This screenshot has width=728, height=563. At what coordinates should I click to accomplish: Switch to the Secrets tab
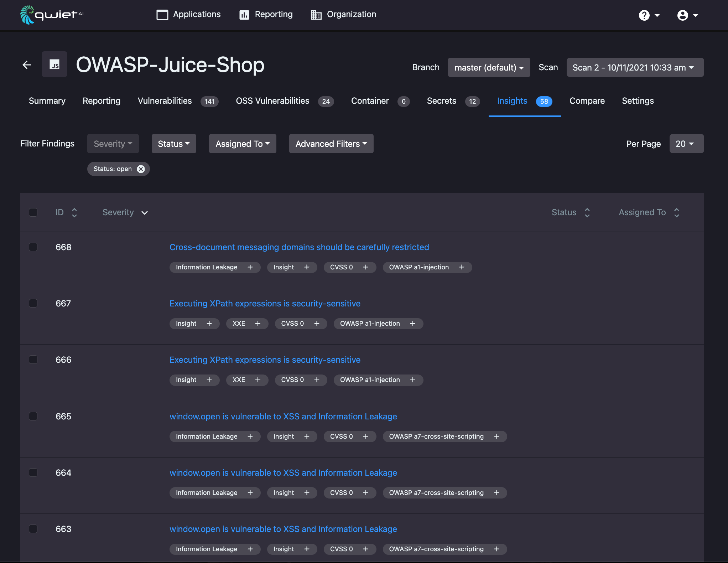[453, 101]
